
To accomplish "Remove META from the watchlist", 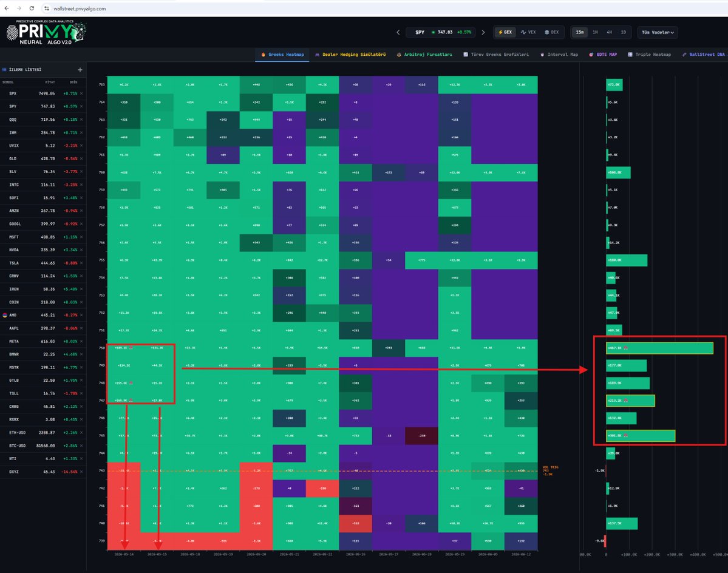I will [81, 342].
